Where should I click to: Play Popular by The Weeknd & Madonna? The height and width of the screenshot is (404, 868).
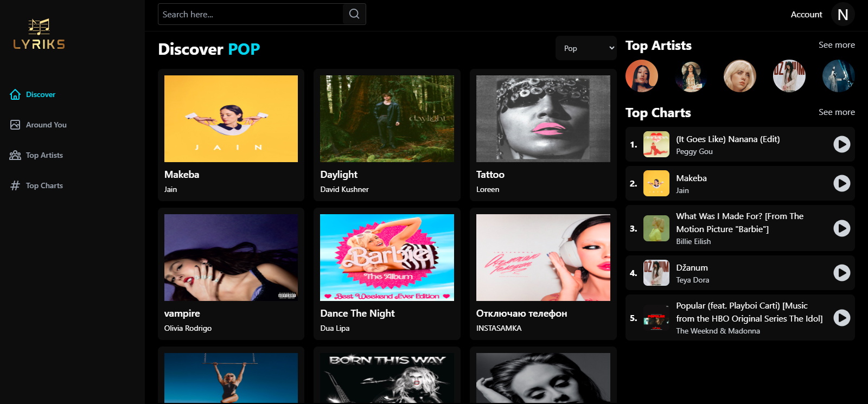coord(841,318)
